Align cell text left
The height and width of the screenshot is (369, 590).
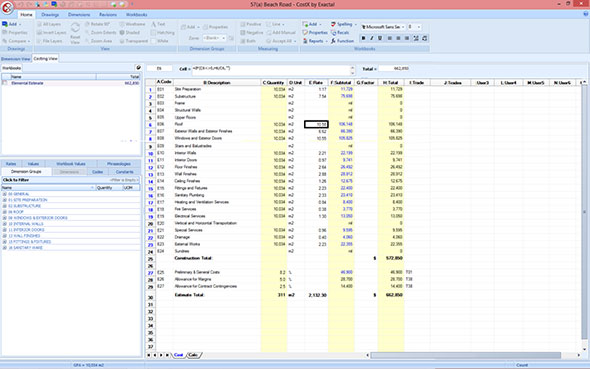(390, 38)
